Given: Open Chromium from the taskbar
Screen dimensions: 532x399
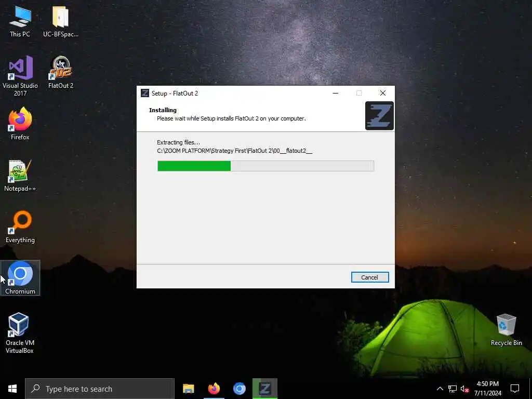Looking at the screenshot, I should (x=239, y=389).
